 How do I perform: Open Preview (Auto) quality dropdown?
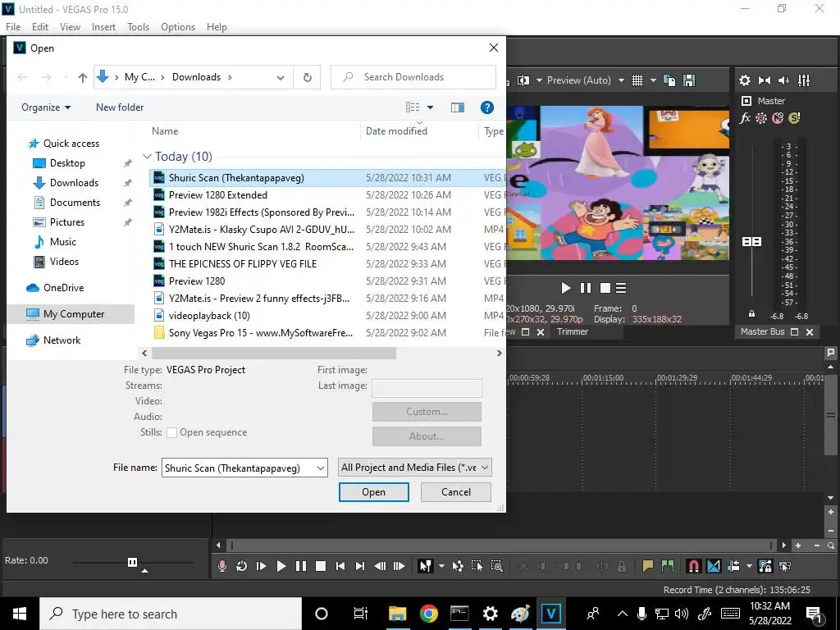pyautogui.click(x=585, y=80)
